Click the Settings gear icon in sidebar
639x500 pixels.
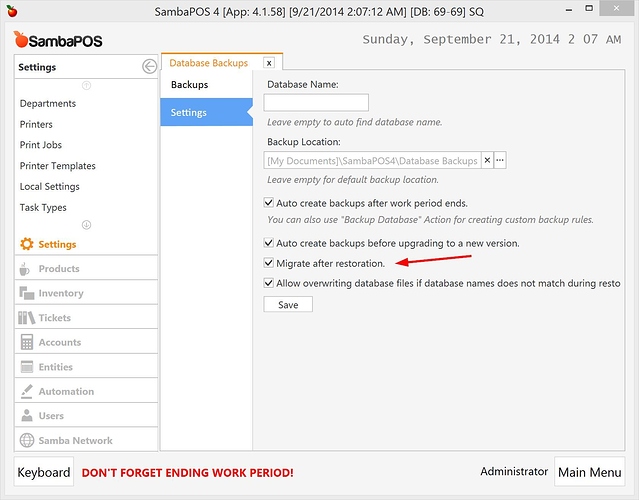click(x=27, y=244)
